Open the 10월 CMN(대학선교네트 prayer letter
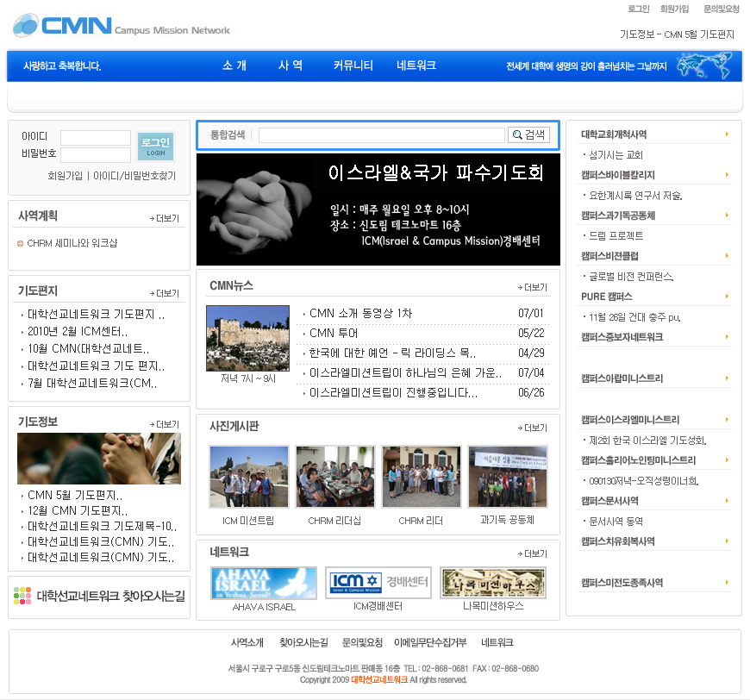The width and height of the screenshot is (750, 700). click(89, 349)
